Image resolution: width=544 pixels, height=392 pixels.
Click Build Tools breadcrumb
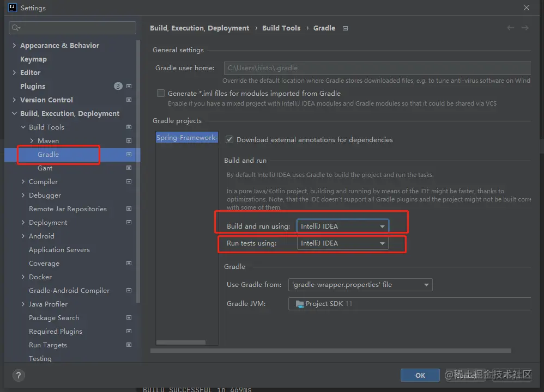(x=281, y=28)
